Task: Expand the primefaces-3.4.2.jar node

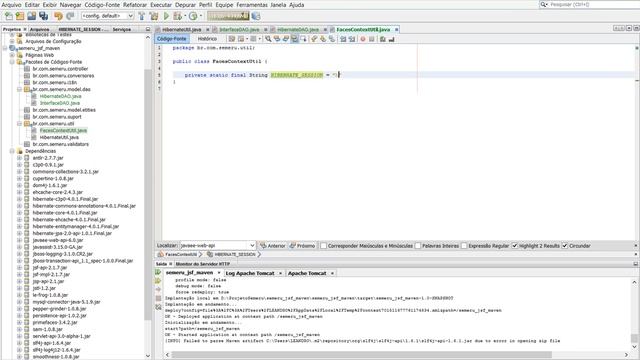Action: [19, 322]
